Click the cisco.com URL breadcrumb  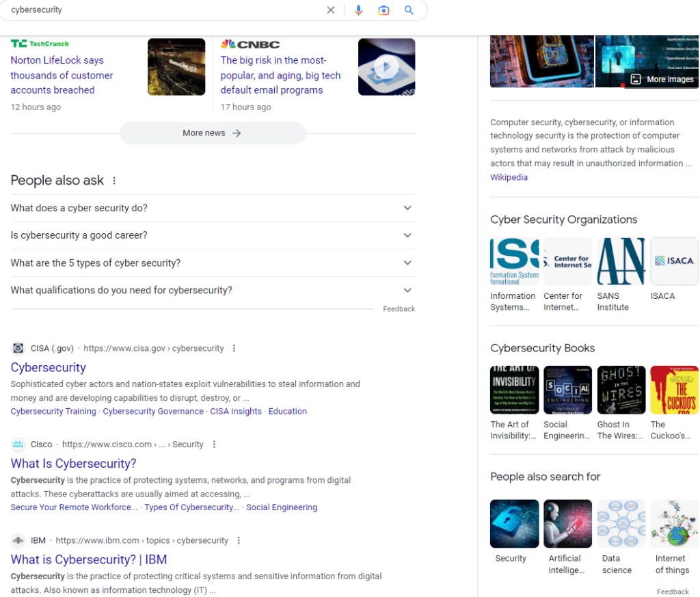[x=133, y=445]
